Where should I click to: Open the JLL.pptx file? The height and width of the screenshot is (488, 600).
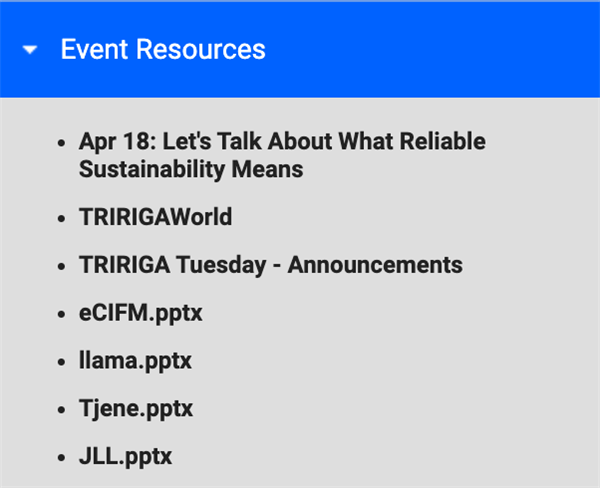coord(126,457)
